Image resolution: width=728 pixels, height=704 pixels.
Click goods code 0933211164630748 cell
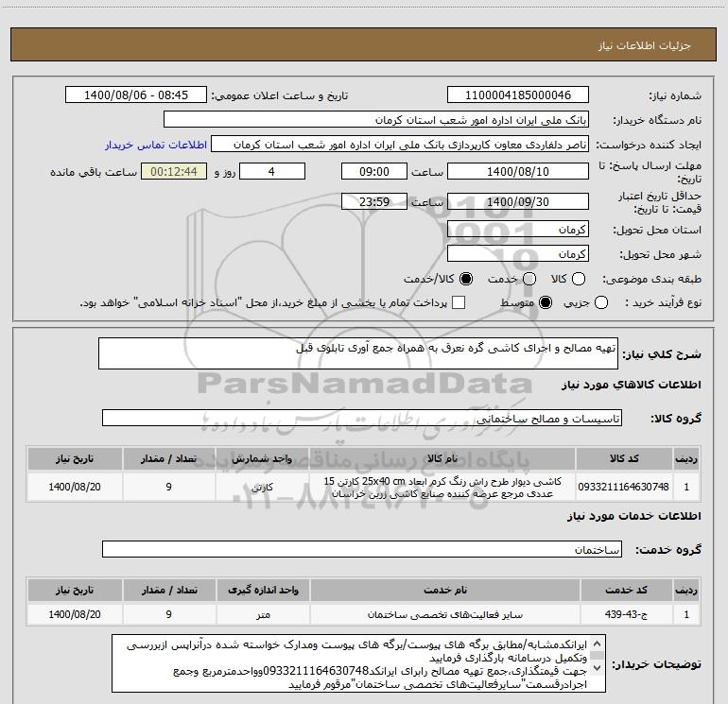tap(624, 487)
